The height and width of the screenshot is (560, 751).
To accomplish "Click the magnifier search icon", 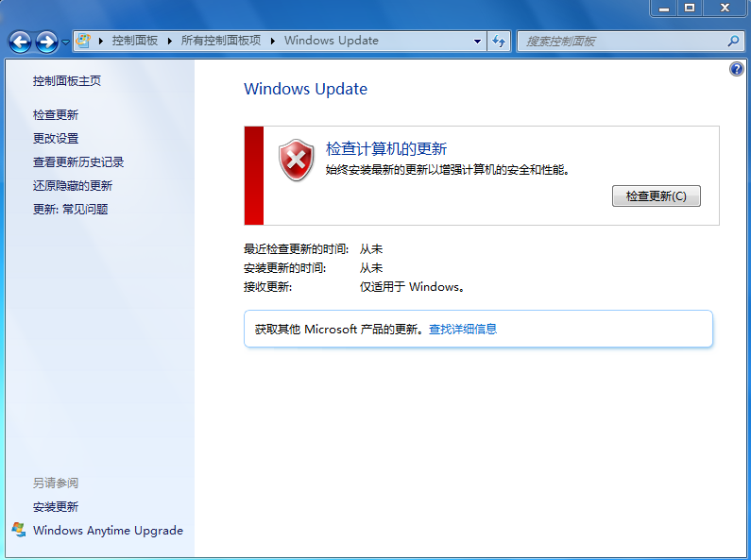I will click(733, 42).
